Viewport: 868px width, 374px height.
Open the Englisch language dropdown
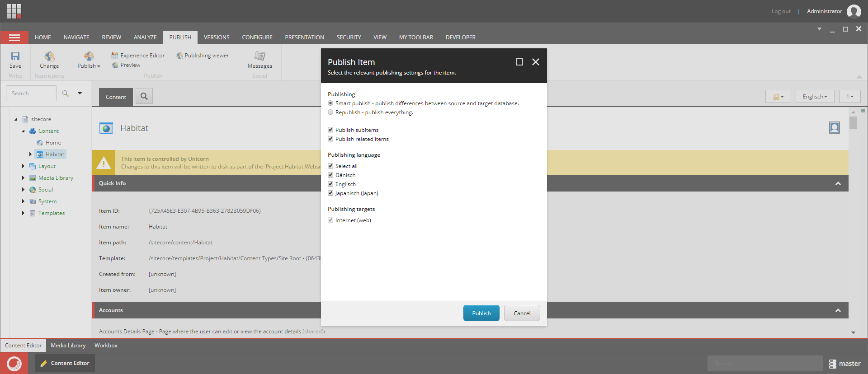[x=815, y=97]
